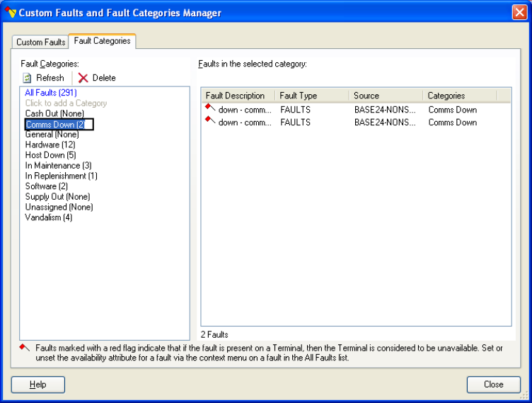
Task: Sort by Fault Type column header
Action: (x=299, y=96)
